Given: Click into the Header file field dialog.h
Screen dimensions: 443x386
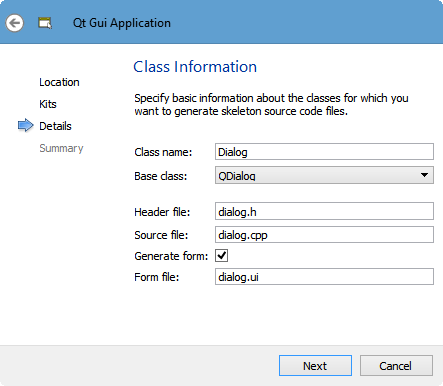Looking at the screenshot, I should pos(324,211).
